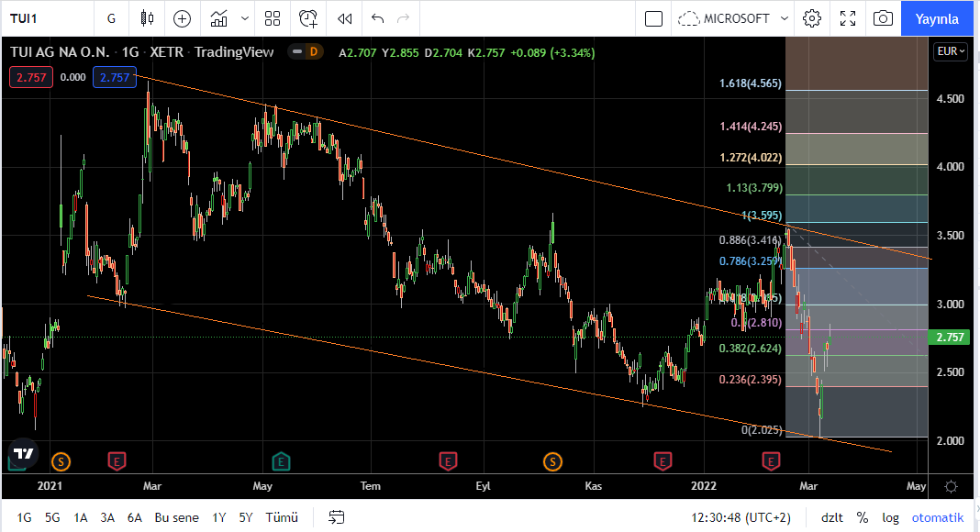980x532 pixels.
Task: Add a symbol to compare with plus icon
Action: click(x=182, y=18)
